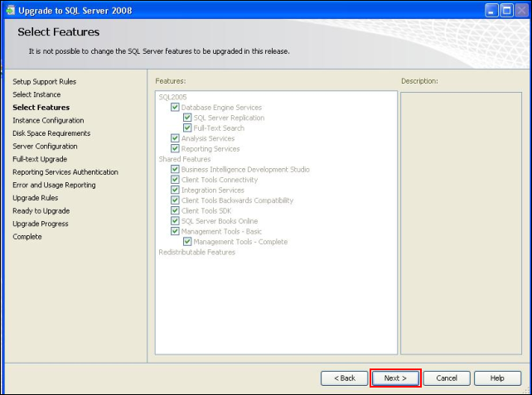Screen dimensions: 532x395
Task: Toggle Integration Services checkbox
Action: click(175, 190)
